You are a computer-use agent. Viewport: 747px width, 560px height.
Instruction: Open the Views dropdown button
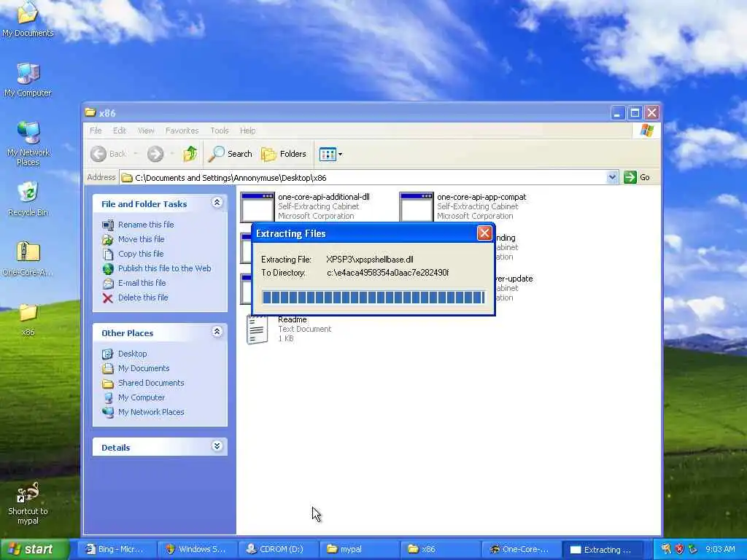[x=330, y=154]
